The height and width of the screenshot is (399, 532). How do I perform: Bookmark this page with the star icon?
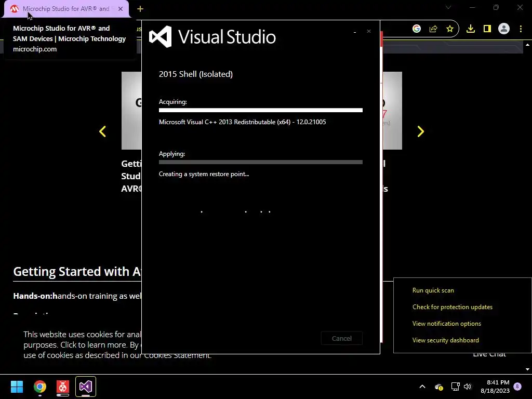click(450, 29)
